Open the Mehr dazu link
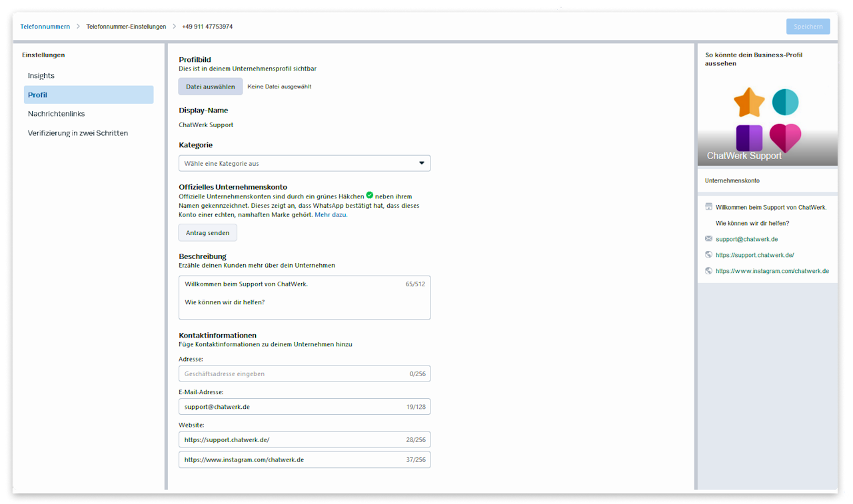This screenshot has height=504, width=853. tap(331, 215)
